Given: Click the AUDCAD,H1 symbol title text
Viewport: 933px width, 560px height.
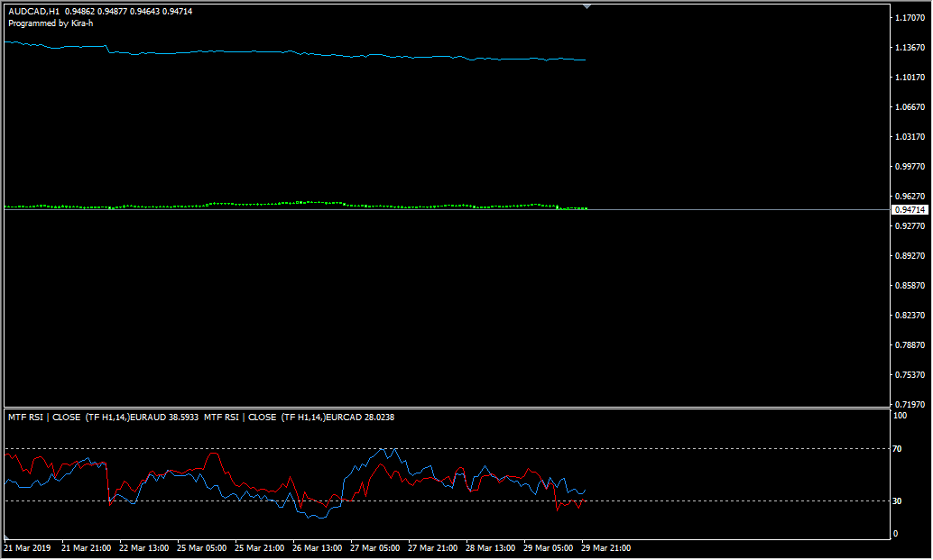Looking at the screenshot, I should pos(34,12).
